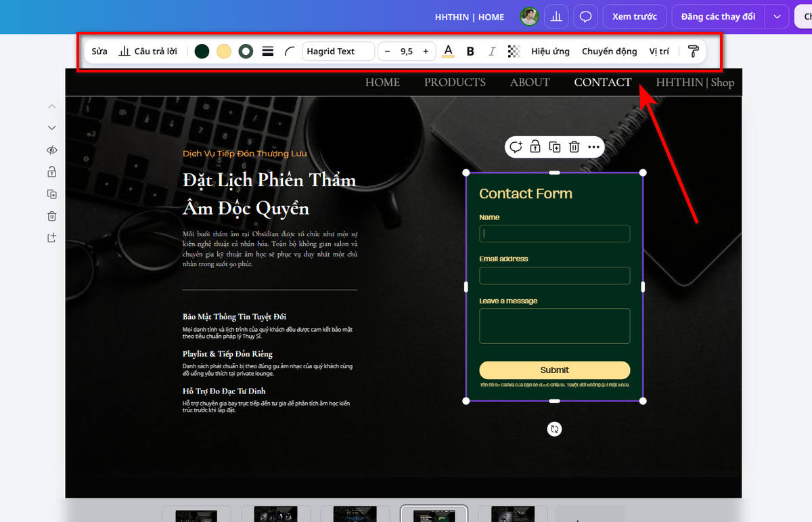The height and width of the screenshot is (522, 812).
Task: Click the Email address input field
Action: pos(555,276)
